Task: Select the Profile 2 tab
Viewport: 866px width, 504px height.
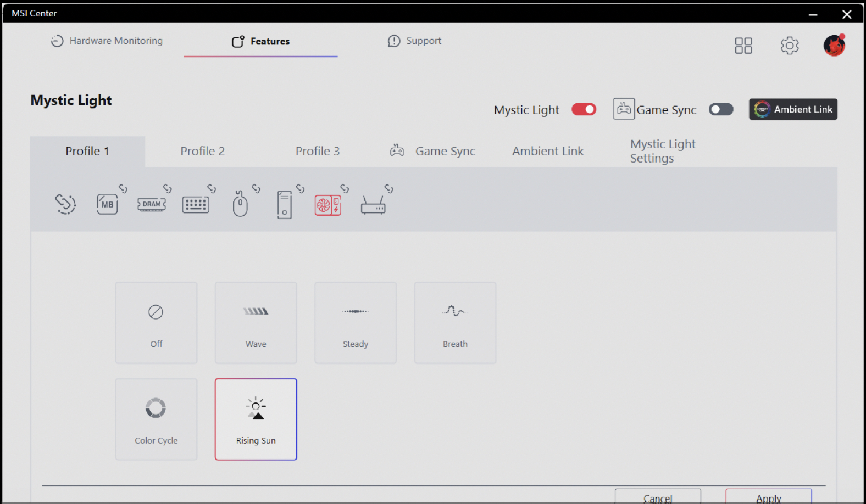Action: tap(203, 152)
